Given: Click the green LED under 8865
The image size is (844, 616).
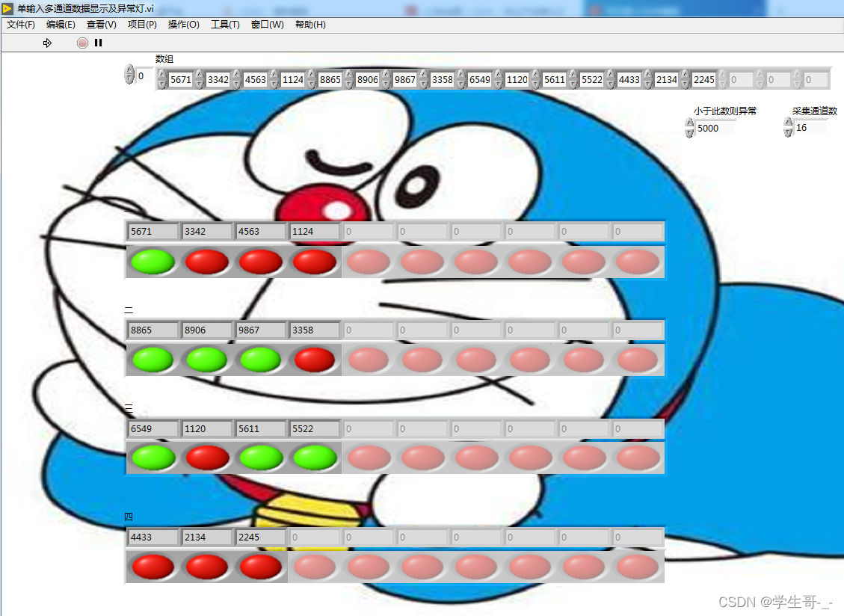Looking at the screenshot, I should coord(153,360).
